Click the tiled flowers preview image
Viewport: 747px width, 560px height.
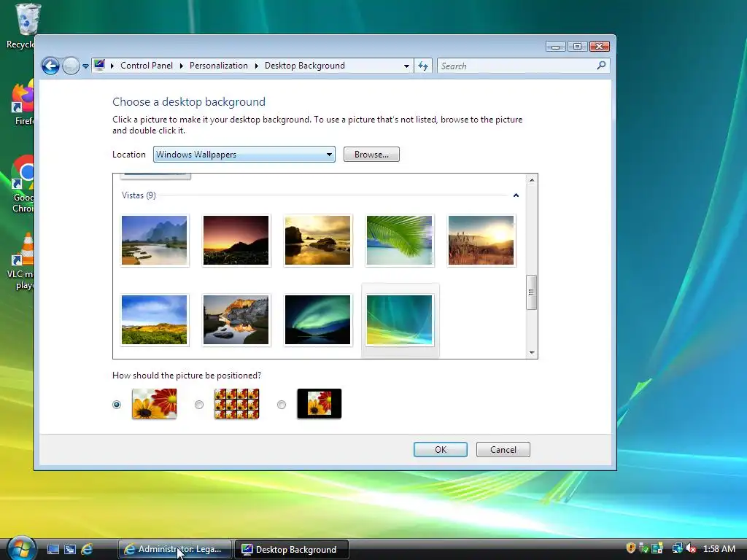237,404
